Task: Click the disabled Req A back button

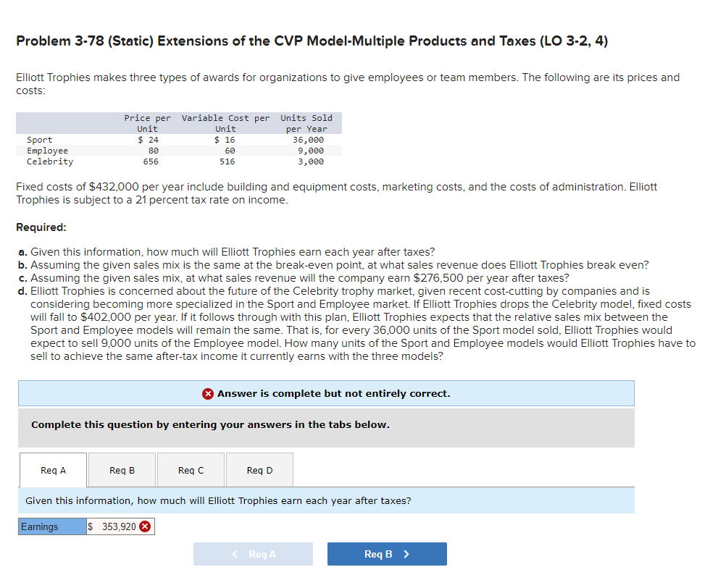Action: tap(253, 554)
